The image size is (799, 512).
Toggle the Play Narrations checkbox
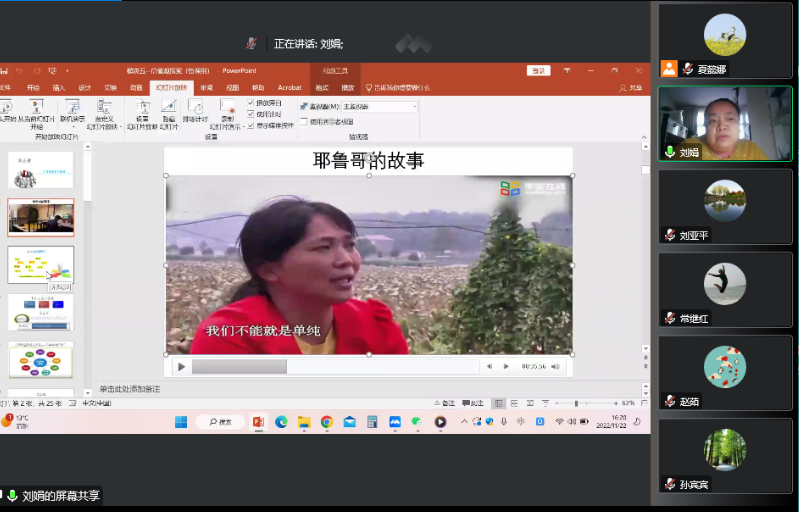[251, 103]
